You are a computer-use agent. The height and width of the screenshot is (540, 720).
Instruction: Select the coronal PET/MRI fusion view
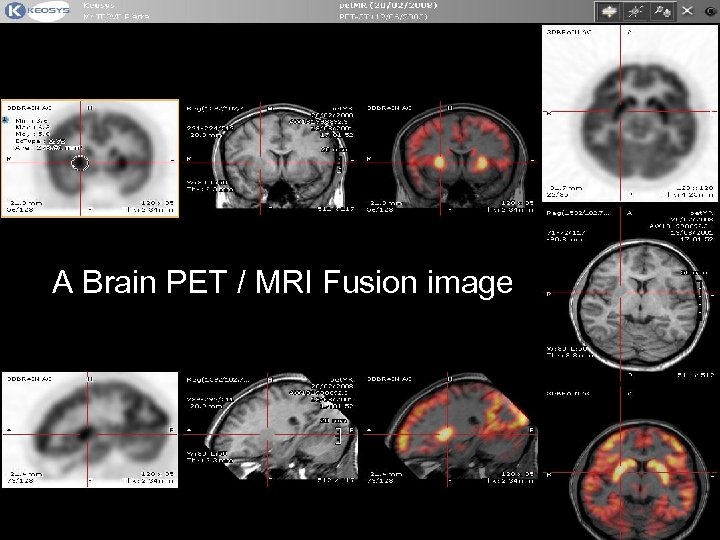tap(450, 158)
